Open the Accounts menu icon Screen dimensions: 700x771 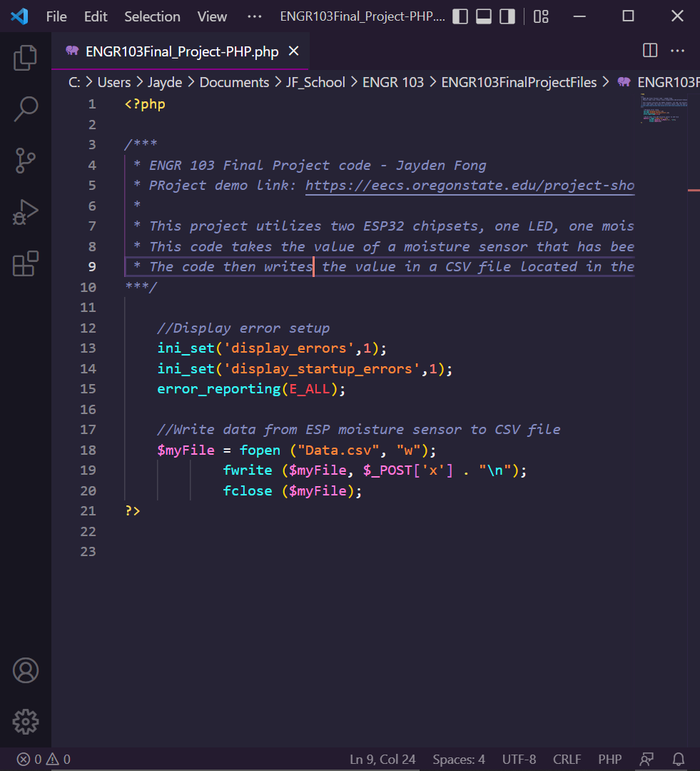(26, 670)
